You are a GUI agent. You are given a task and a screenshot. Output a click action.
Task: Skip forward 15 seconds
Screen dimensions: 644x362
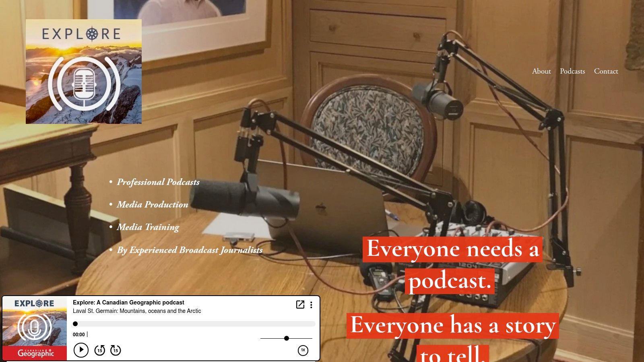tap(116, 350)
